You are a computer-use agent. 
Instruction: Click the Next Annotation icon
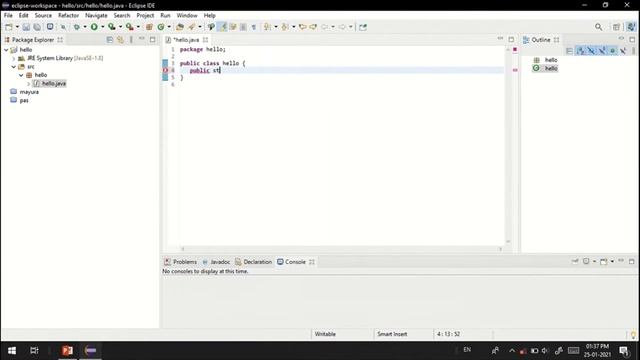click(x=267, y=27)
